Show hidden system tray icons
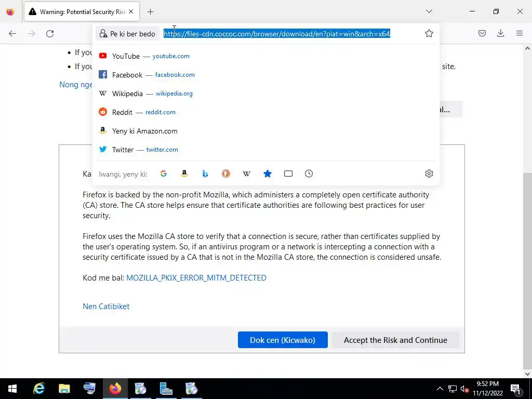 pyautogui.click(x=440, y=389)
